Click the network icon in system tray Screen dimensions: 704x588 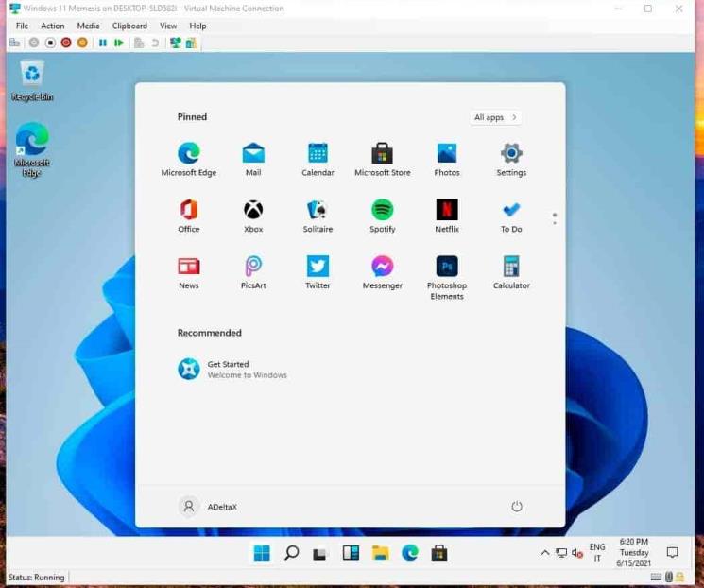pyautogui.click(x=561, y=553)
